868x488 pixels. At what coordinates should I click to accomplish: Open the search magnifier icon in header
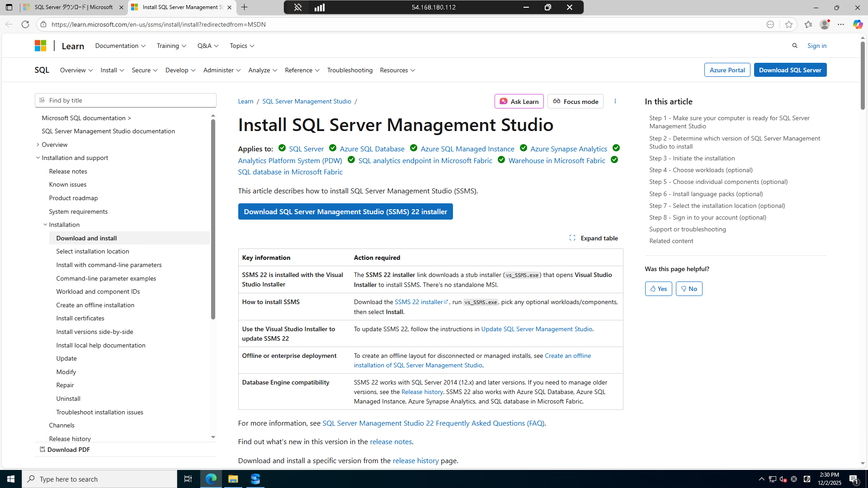pos(795,46)
